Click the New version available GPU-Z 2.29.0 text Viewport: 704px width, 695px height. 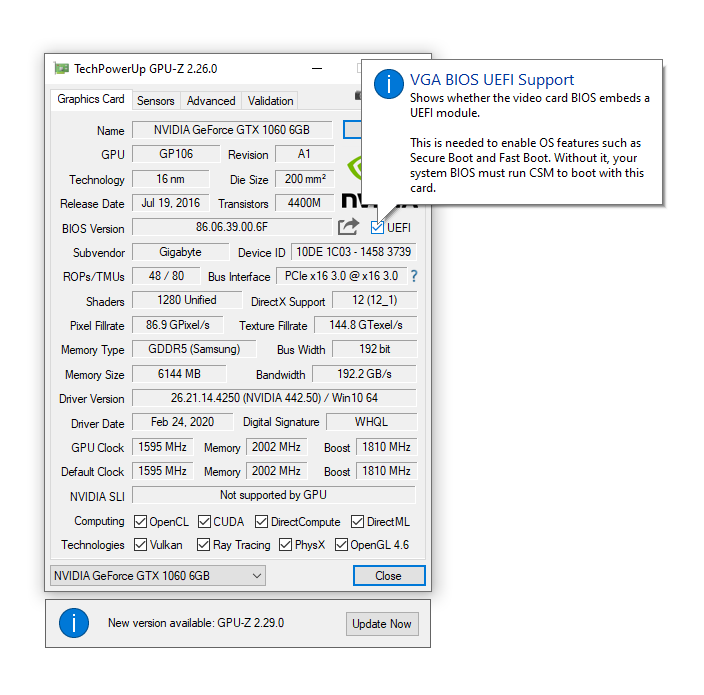196,623
